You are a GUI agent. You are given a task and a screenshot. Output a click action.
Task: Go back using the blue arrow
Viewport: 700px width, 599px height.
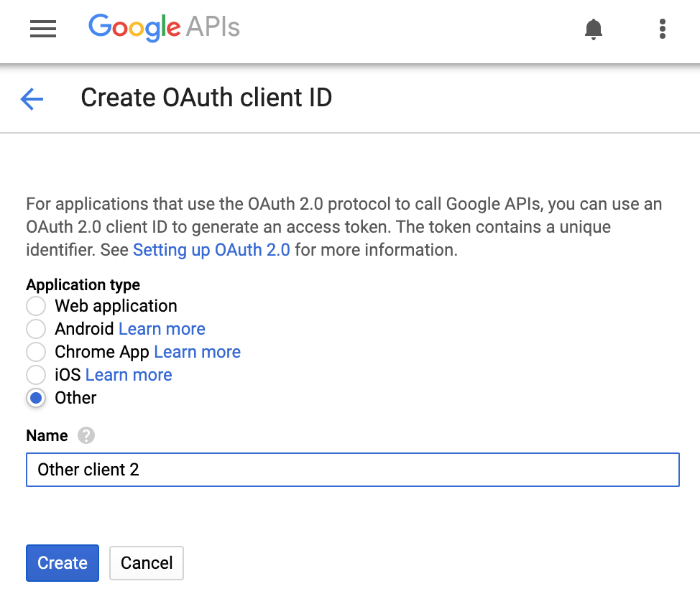click(32, 98)
